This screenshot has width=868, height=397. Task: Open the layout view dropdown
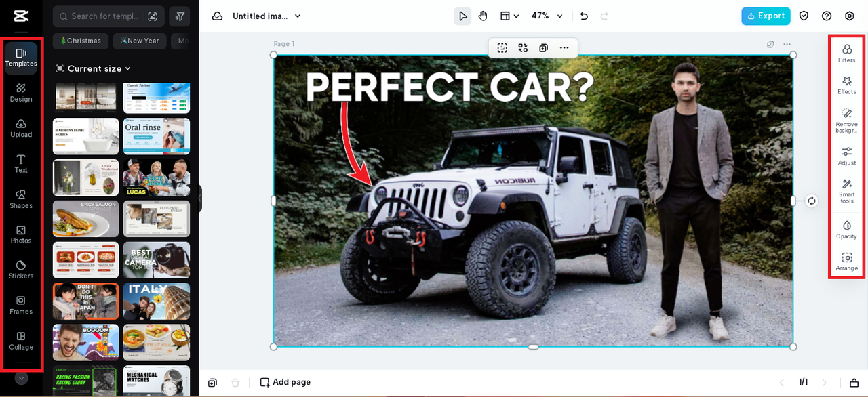click(x=509, y=16)
